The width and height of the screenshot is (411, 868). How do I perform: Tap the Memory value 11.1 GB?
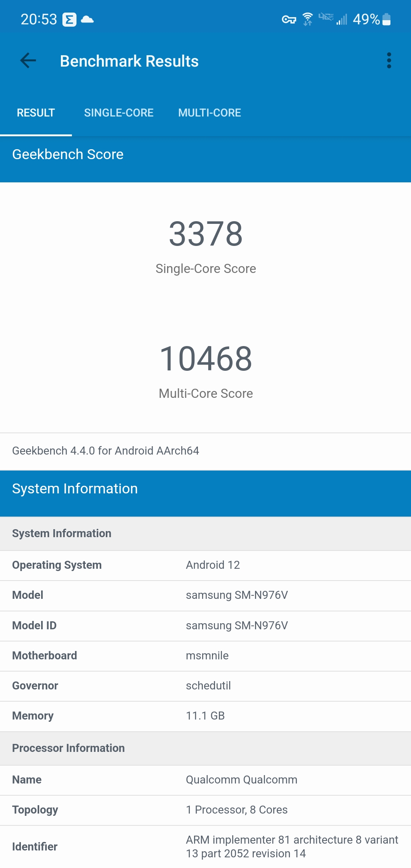point(205,716)
